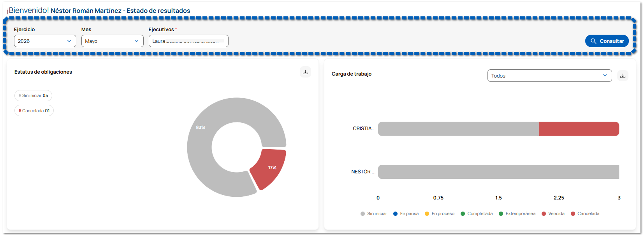Toggle Cancelada in bar chart legend
The width and height of the screenshot is (644, 240).
(x=585, y=214)
